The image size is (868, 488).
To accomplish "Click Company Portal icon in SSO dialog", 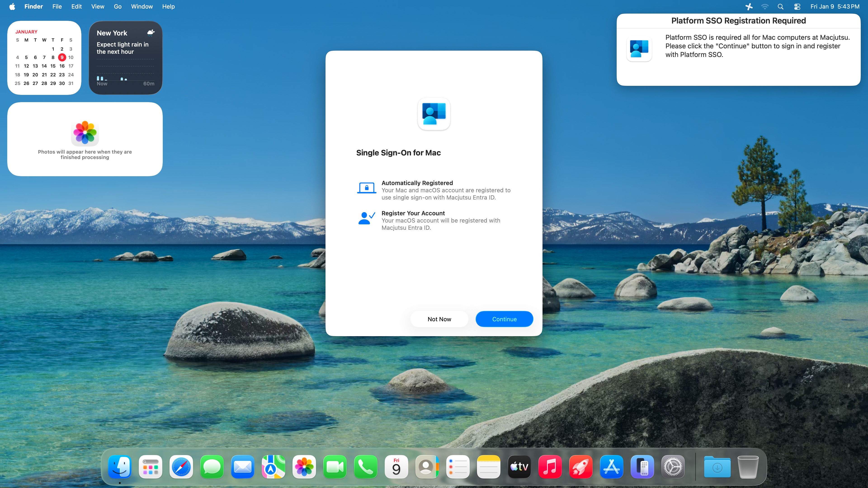I will pos(434,114).
